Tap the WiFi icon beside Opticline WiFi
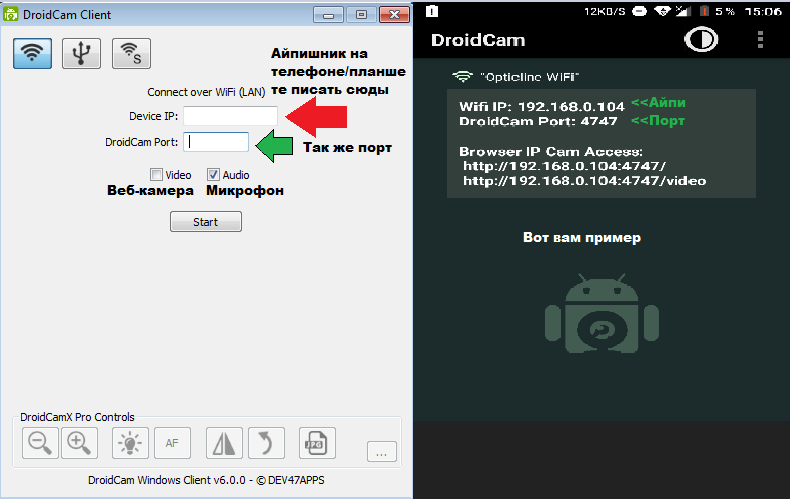The image size is (790, 499). pyautogui.click(x=463, y=77)
